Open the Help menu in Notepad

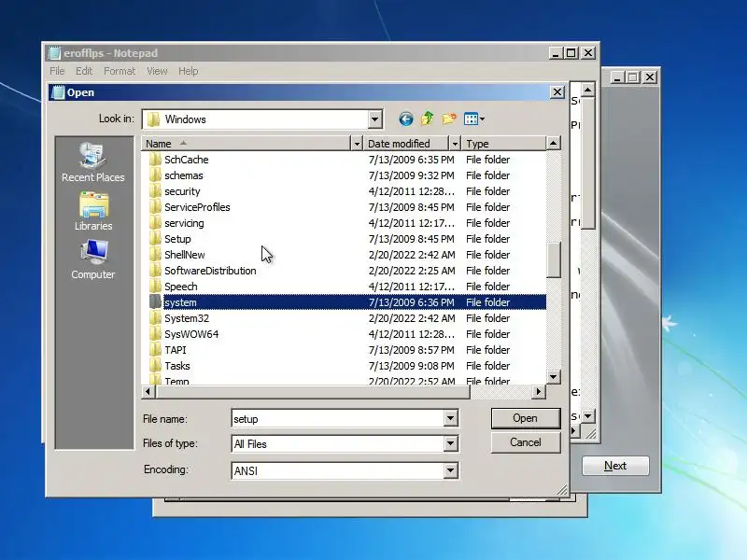[189, 71]
